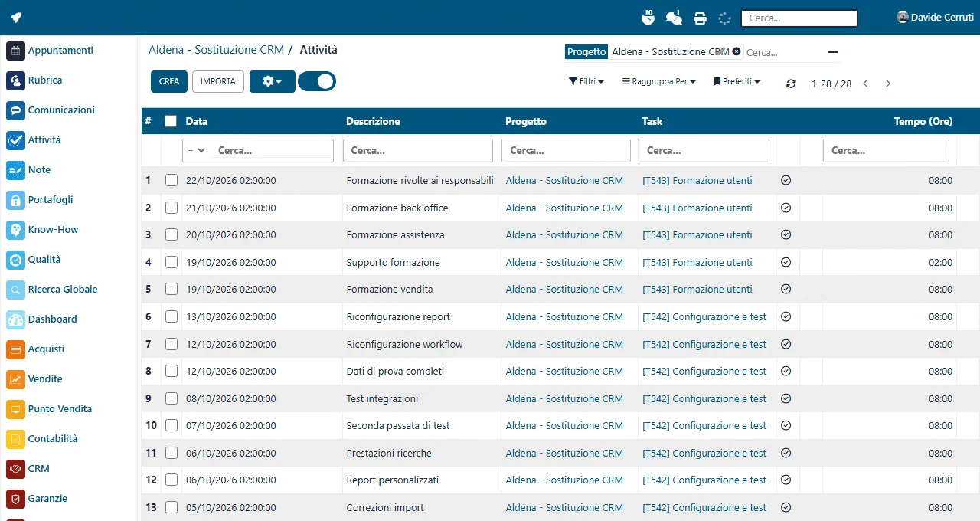Image resolution: width=980 pixels, height=521 pixels.
Task: Click the Dashboard gauge icon
Action: coord(16,319)
